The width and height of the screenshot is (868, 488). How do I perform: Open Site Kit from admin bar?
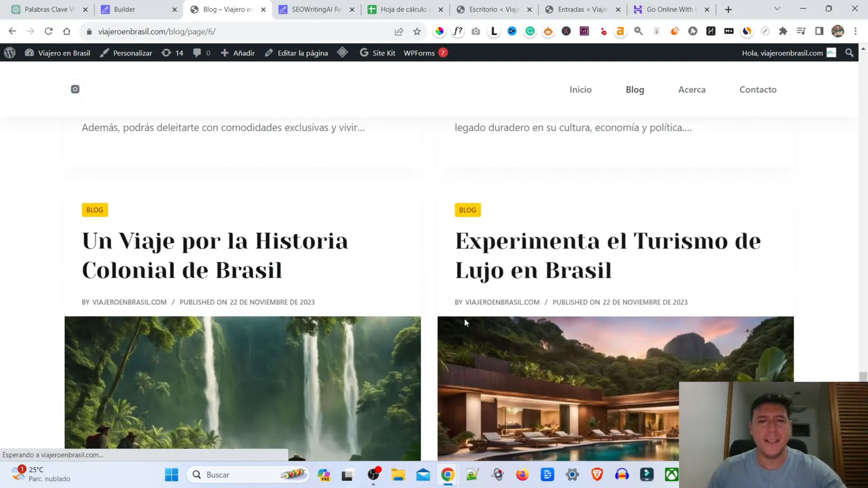coord(378,53)
